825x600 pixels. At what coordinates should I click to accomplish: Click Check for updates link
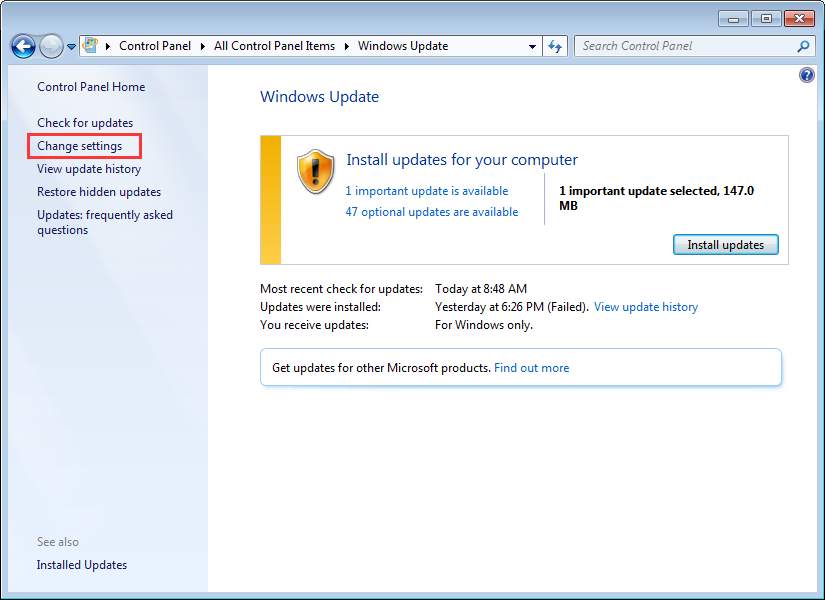85,123
